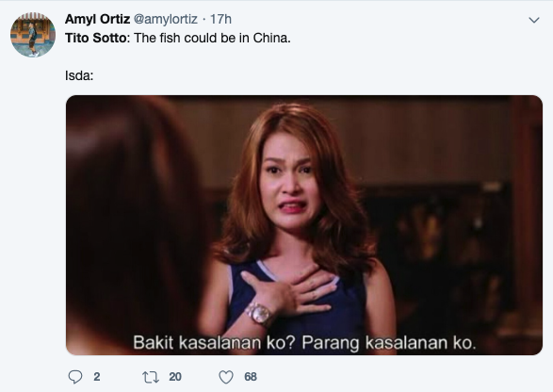Open the attached movie still image
The height and width of the screenshot is (392, 553).
pyautogui.click(x=304, y=225)
